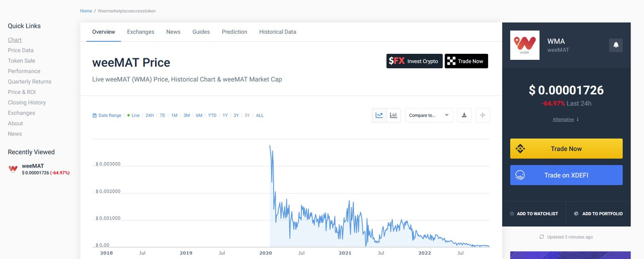The width and height of the screenshot is (644, 259).
Task: Open About quick link
Action: pos(16,123)
